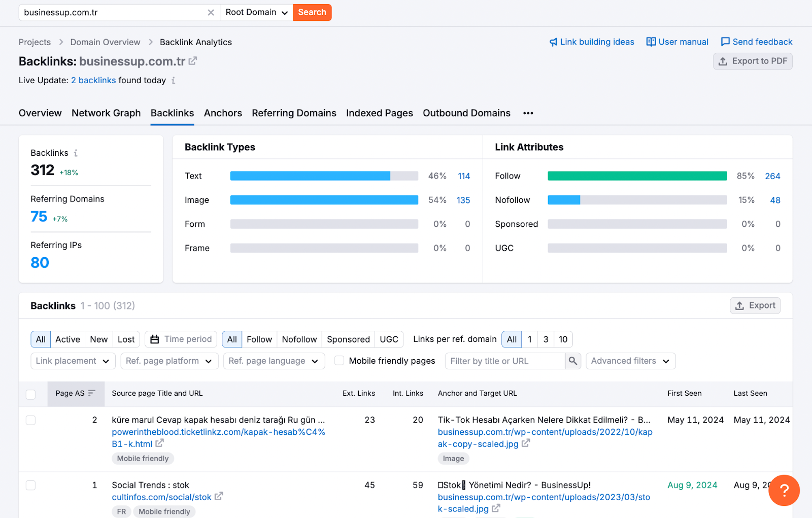Open external link icon for powerintheblood source URL
This screenshot has height=518, width=812.
(159, 443)
